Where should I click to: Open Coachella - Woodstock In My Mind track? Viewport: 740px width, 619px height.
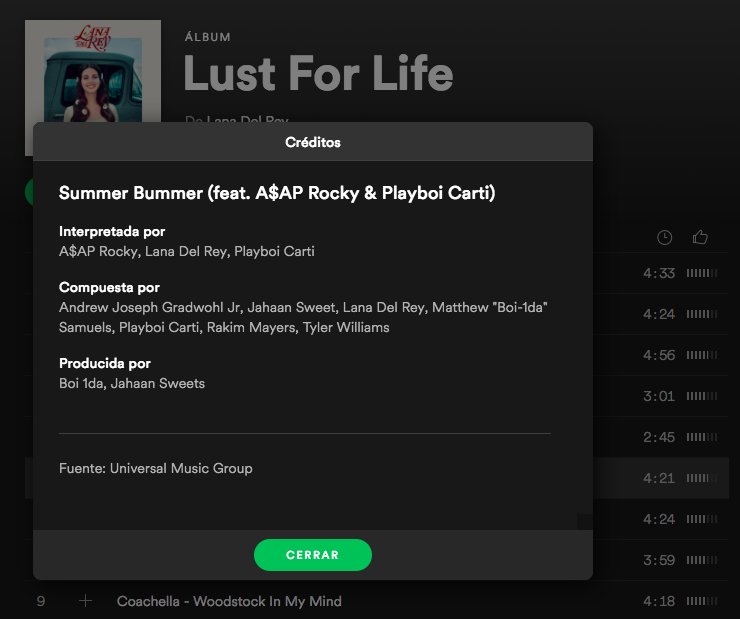(x=229, y=601)
